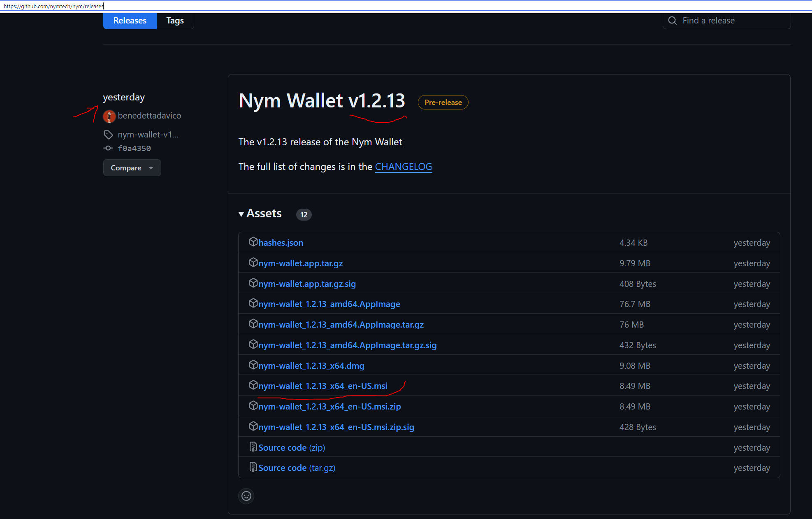Click zip file icon beside Source code (zip)
Viewport: 812px width, 519px height.
(253, 447)
